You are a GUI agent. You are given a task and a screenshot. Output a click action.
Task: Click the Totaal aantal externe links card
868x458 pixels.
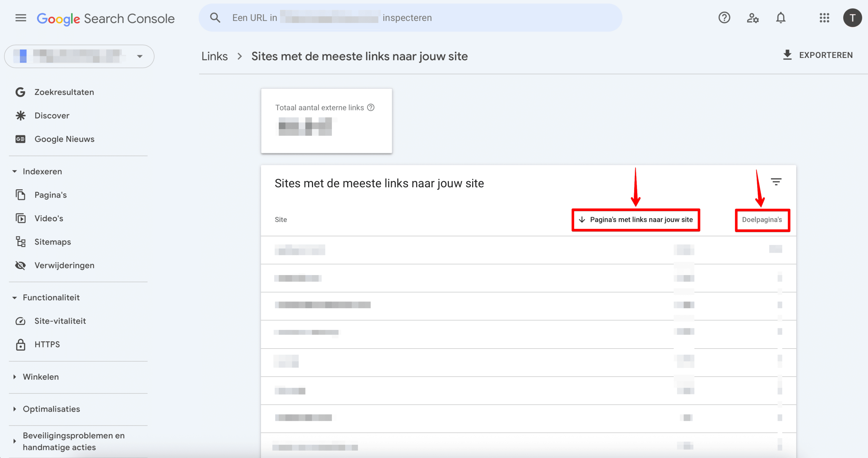point(327,121)
